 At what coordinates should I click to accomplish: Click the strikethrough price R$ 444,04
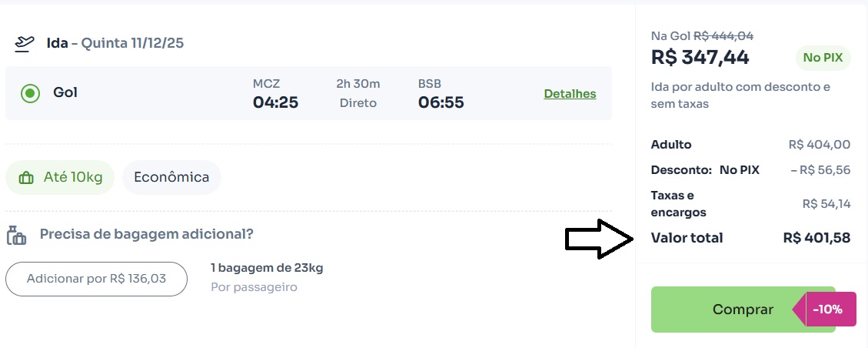click(x=723, y=35)
